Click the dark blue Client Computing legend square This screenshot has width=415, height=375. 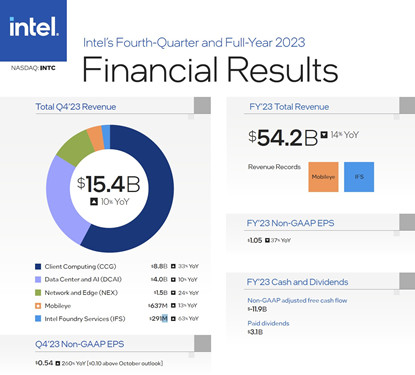coord(38,266)
